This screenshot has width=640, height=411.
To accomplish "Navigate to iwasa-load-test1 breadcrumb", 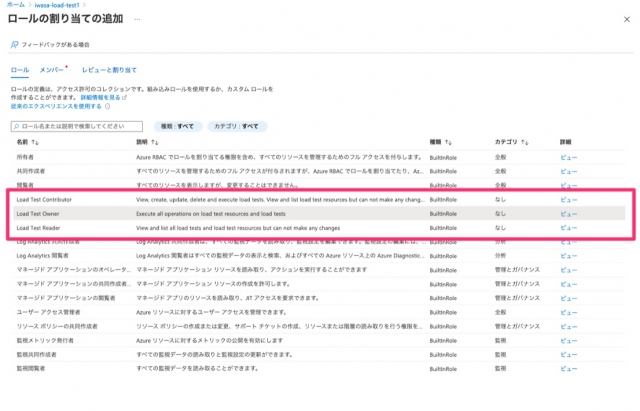I will [57, 5].
